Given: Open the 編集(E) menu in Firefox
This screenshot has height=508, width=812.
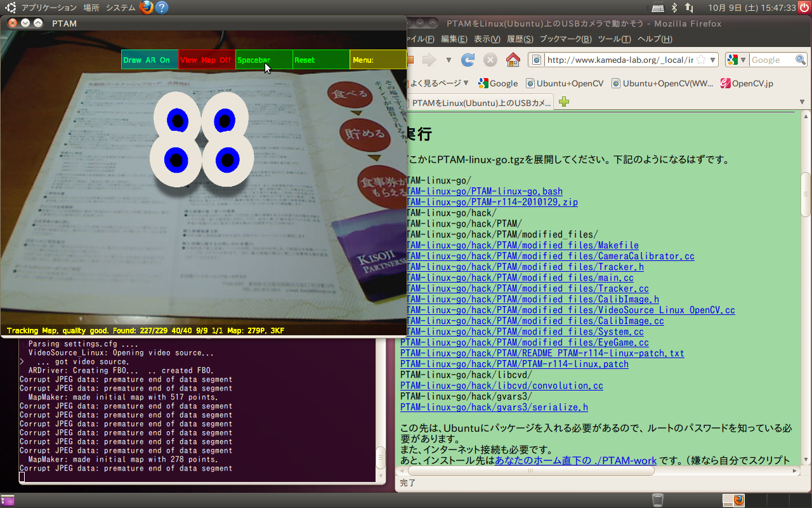Looking at the screenshot, I should pyautogui.click(x=454, y=39).
